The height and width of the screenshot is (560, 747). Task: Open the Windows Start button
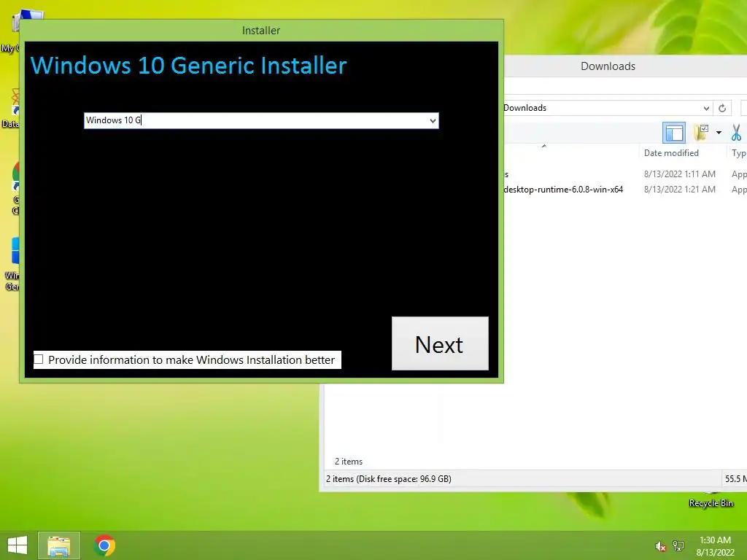coord(18,545)
